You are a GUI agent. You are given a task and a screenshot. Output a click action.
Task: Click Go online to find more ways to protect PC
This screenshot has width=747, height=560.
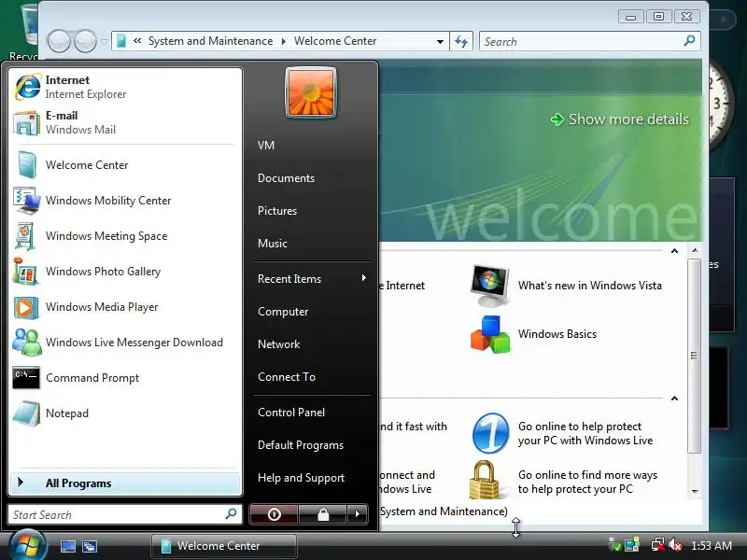(588, 482)
